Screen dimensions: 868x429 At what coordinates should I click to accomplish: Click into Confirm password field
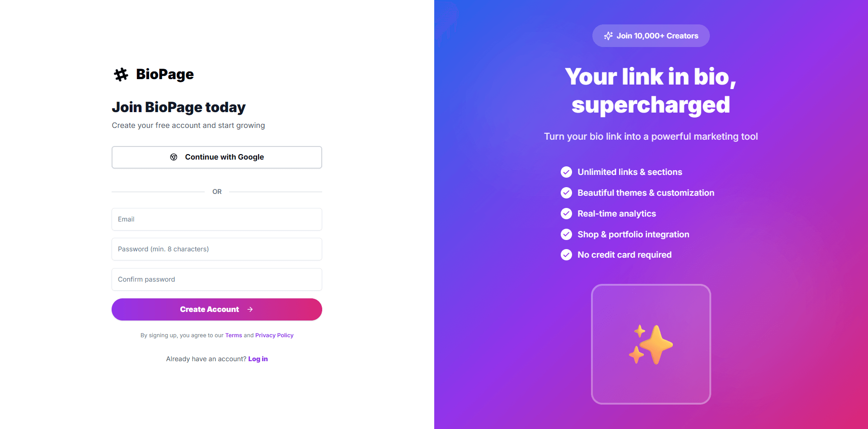click(x=217, y=279)
